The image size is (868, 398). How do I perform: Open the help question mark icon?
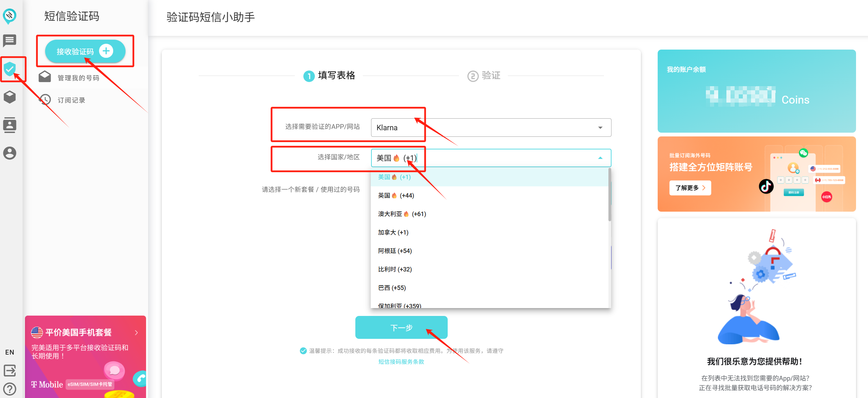point(10,389)
